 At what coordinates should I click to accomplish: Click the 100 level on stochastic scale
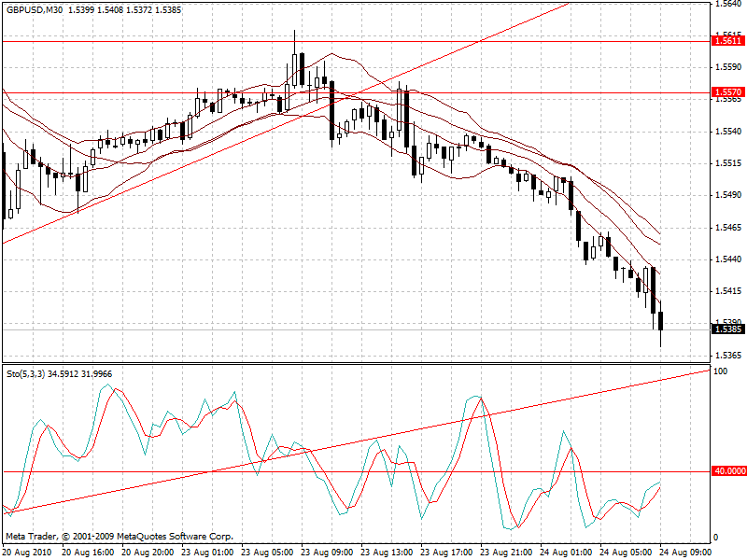(720, 371)
